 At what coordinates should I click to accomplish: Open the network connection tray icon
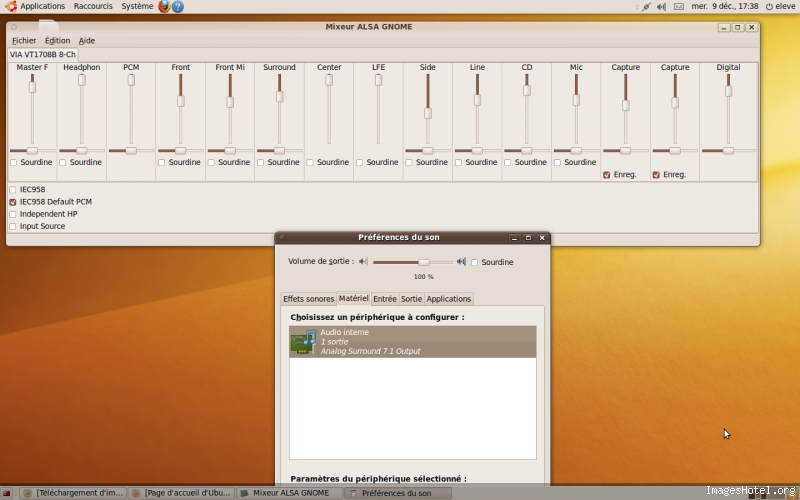click(646, 7)
